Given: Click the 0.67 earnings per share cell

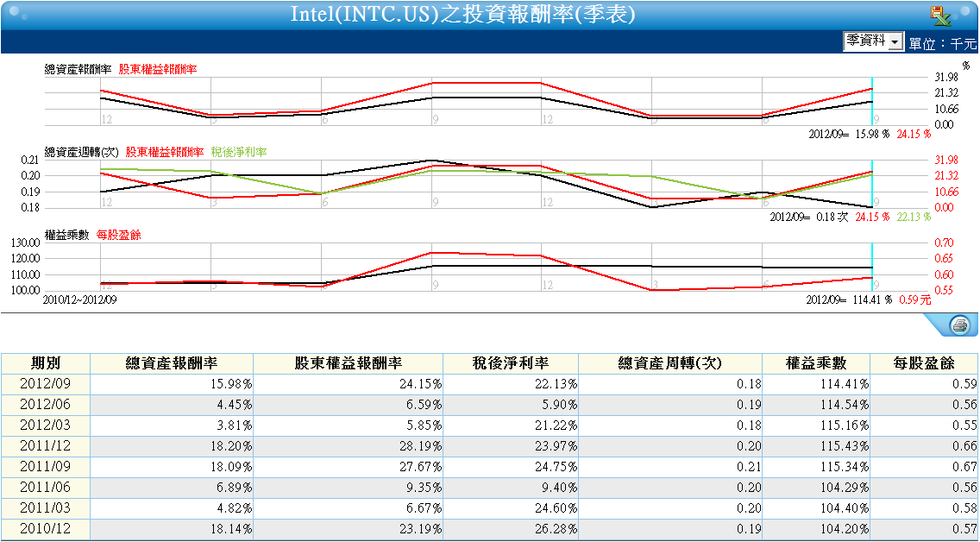Looking at the screenshot, I should coord(924,467).
